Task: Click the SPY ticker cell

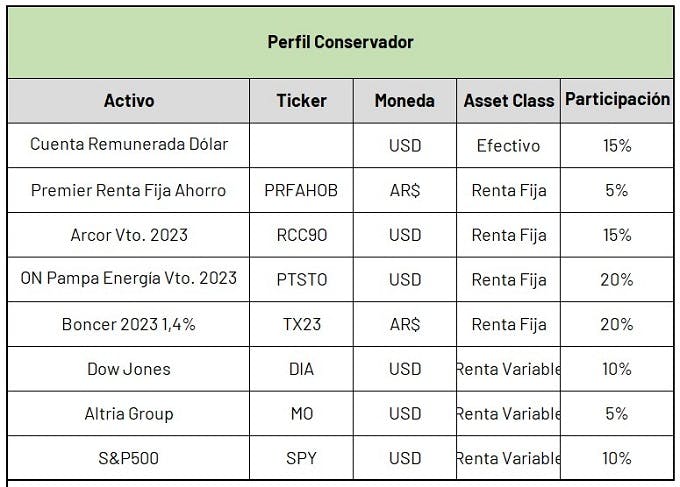Action: (301, 458)
